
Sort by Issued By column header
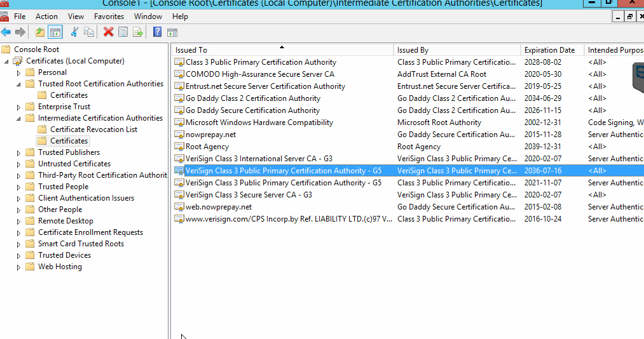tap(456, 50)
